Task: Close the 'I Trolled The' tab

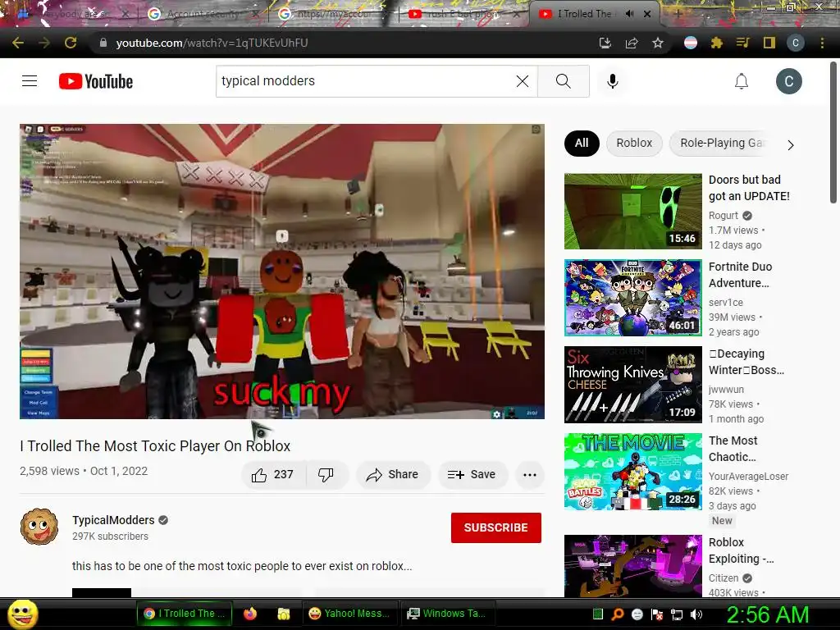Action: coord(647,14)
